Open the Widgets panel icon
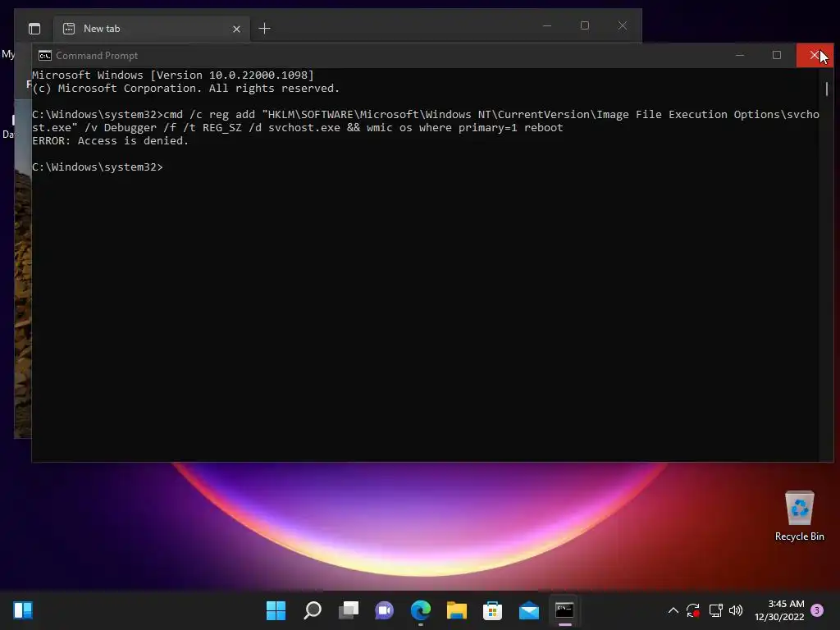Screen dimensions: 840x630 tap(23, 610)
